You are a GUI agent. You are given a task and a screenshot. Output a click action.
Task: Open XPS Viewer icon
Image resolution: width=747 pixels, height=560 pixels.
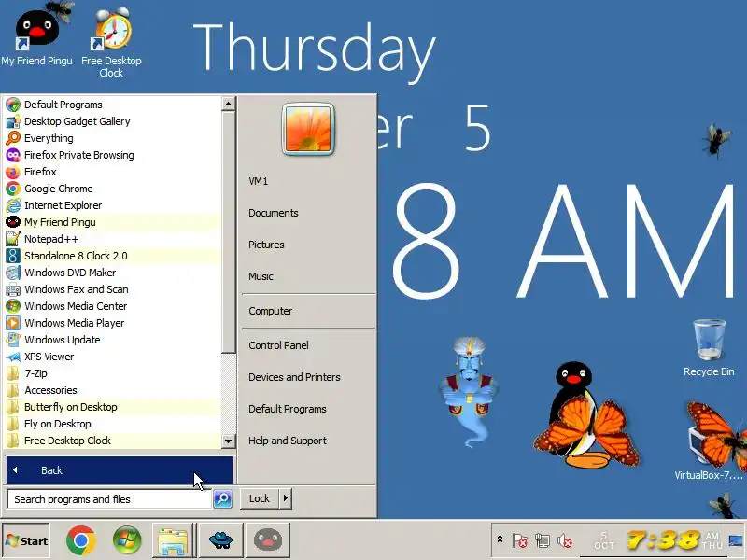click(13, 357)
